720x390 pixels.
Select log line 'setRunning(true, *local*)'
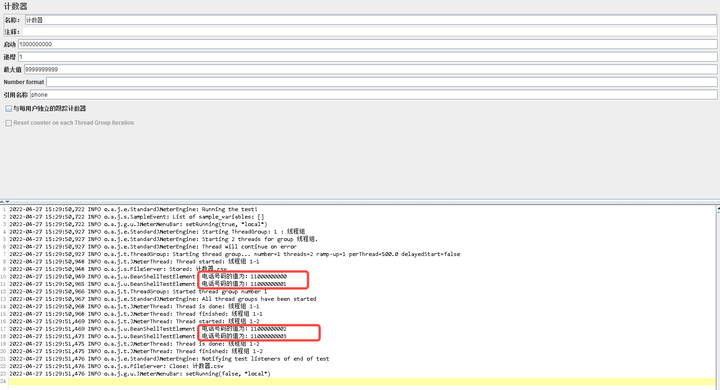pos(138,224)
